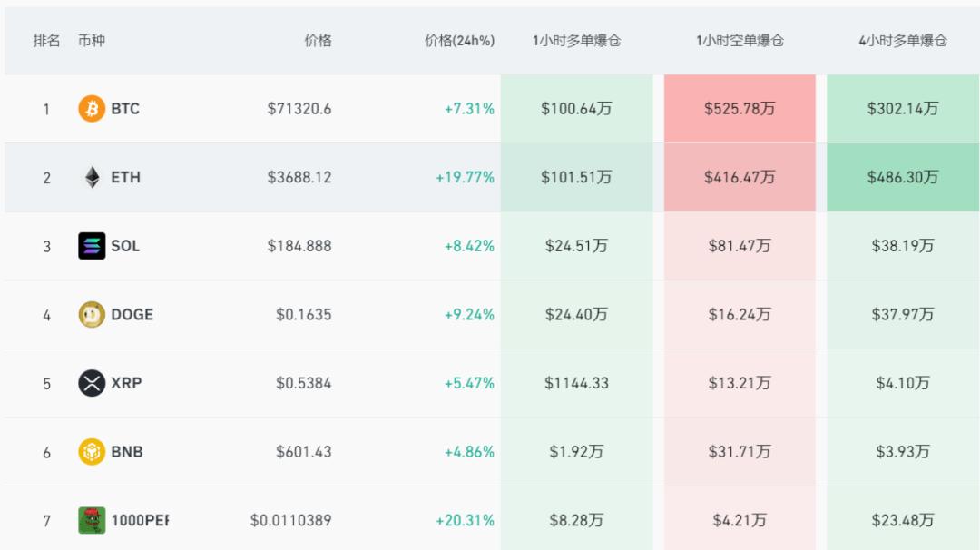Open the BTC coin name link

point(125,109)
